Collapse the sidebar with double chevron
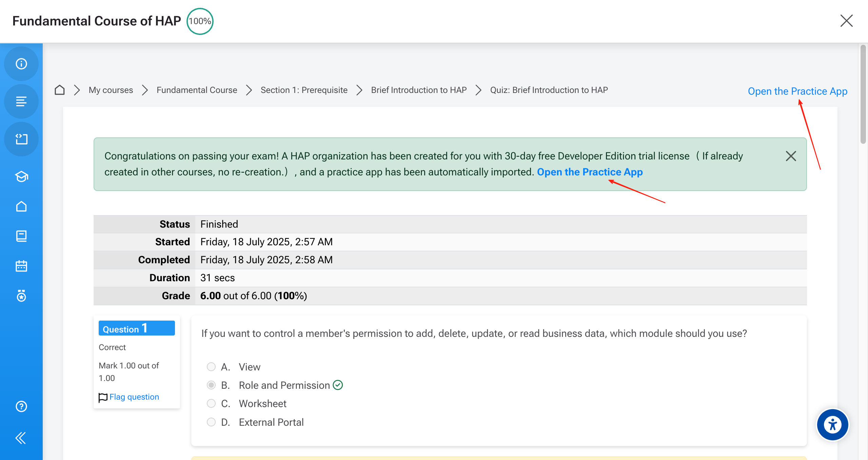This screenshot has height=460, width=868. [x=21, y=438]
